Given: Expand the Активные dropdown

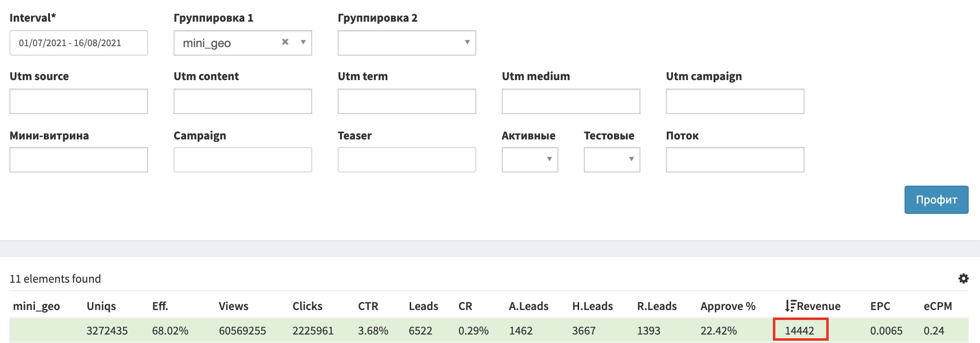Looking at the screenshot, I should tap(530, 160).
